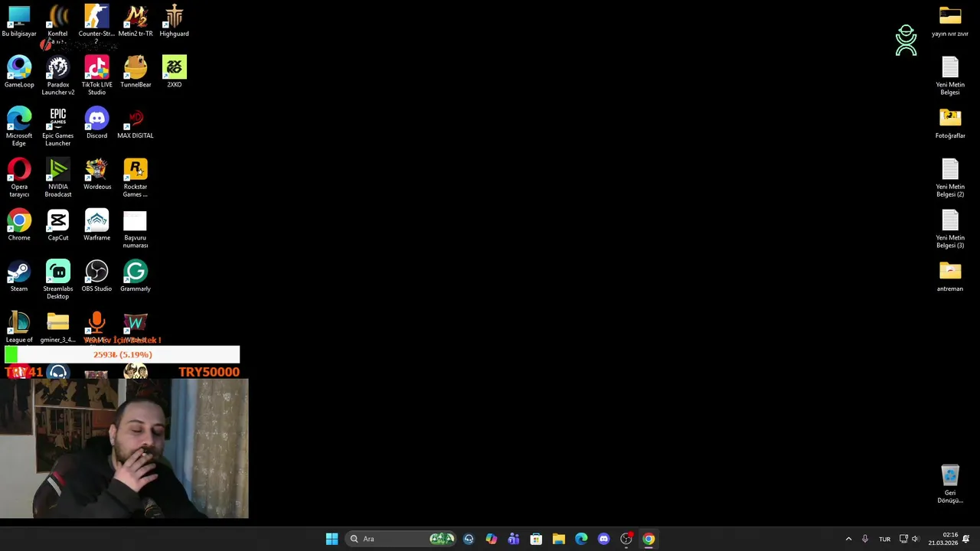Open TikTok LIVE Studio shortcut
This screenshot has width=980, height=551.
click(x=96, y=76)
